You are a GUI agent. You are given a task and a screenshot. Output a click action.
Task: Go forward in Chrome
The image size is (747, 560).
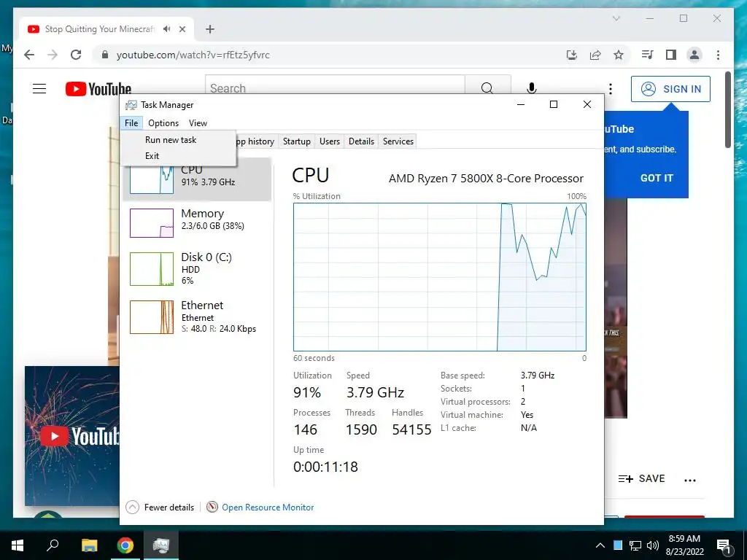click(53, 55)
